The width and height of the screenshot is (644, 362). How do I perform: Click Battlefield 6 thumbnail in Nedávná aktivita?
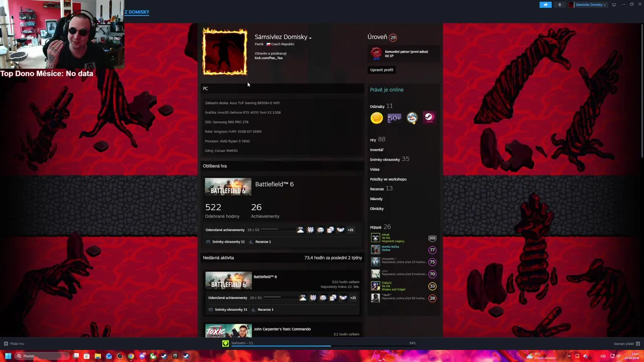tap(228, 281)
